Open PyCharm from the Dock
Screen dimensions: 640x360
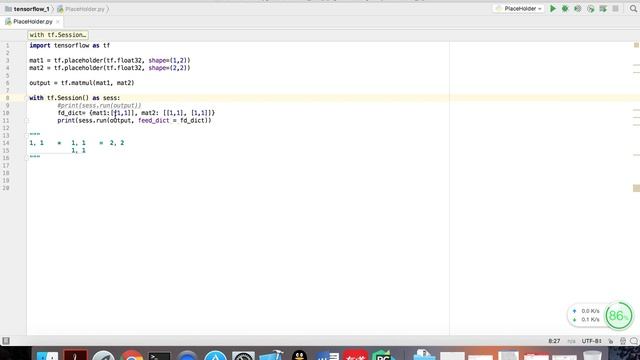(x=383, y=355)
